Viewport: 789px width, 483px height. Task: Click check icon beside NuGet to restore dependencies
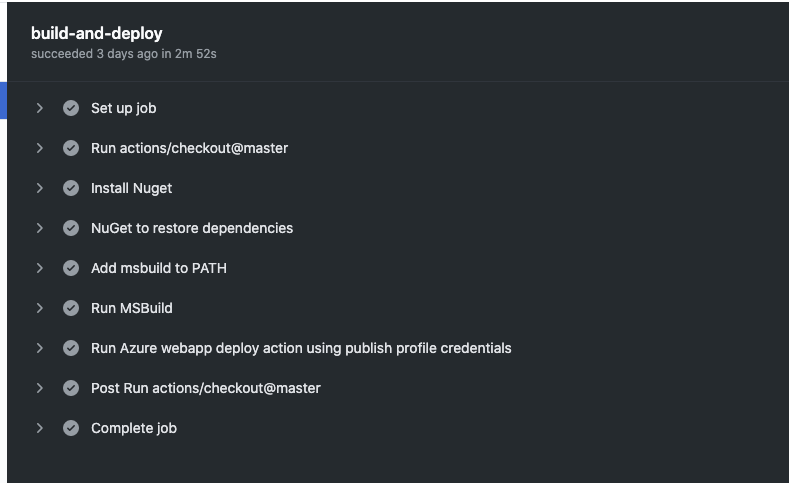(71, 228)
